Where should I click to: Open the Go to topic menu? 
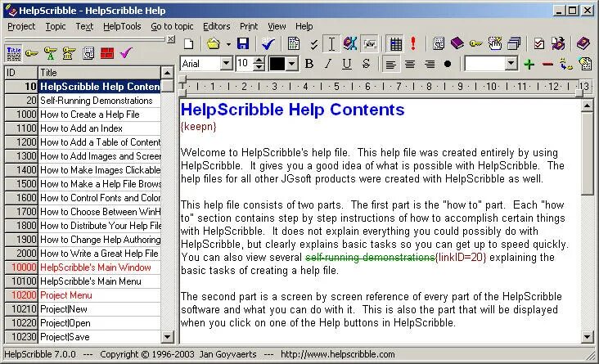tap(173, 26)
